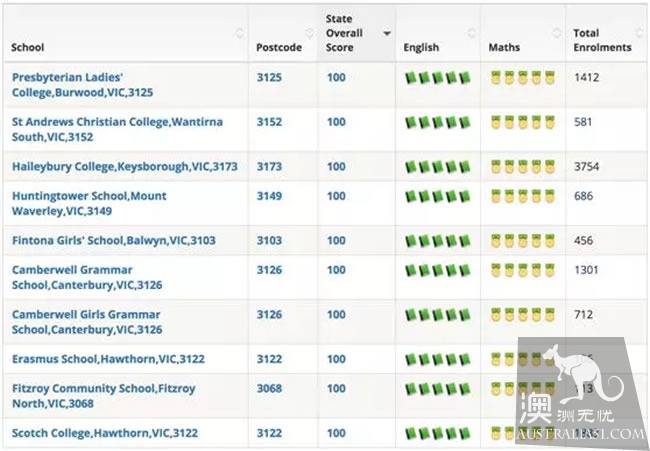Open Erasmus School, Hawthorn link
The width and height of the screenshot is (650, 451).
[x=108, y=359]
